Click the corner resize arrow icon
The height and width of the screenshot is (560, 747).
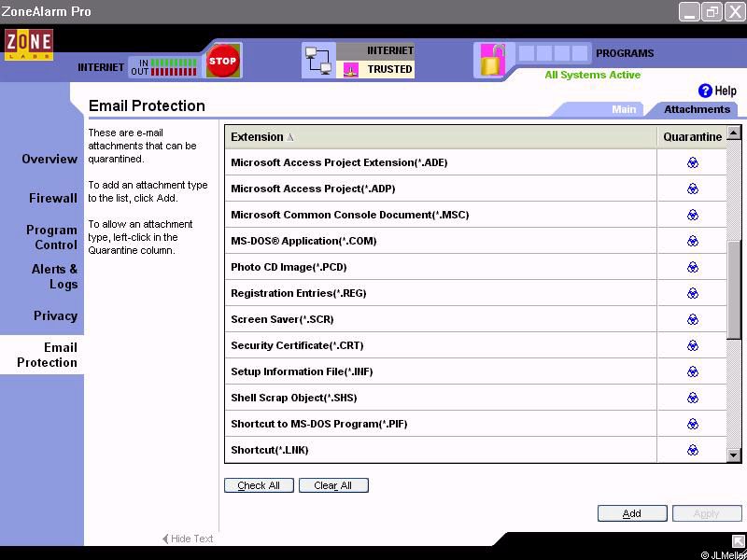[738, 541]
